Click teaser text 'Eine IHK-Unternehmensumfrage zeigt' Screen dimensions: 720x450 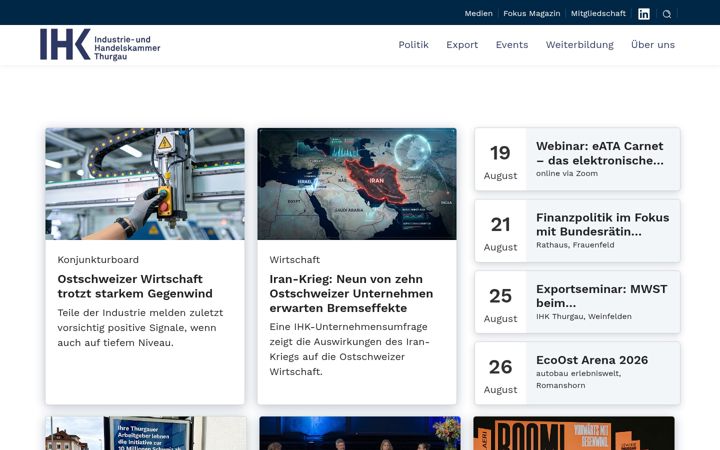pos(349,349)
